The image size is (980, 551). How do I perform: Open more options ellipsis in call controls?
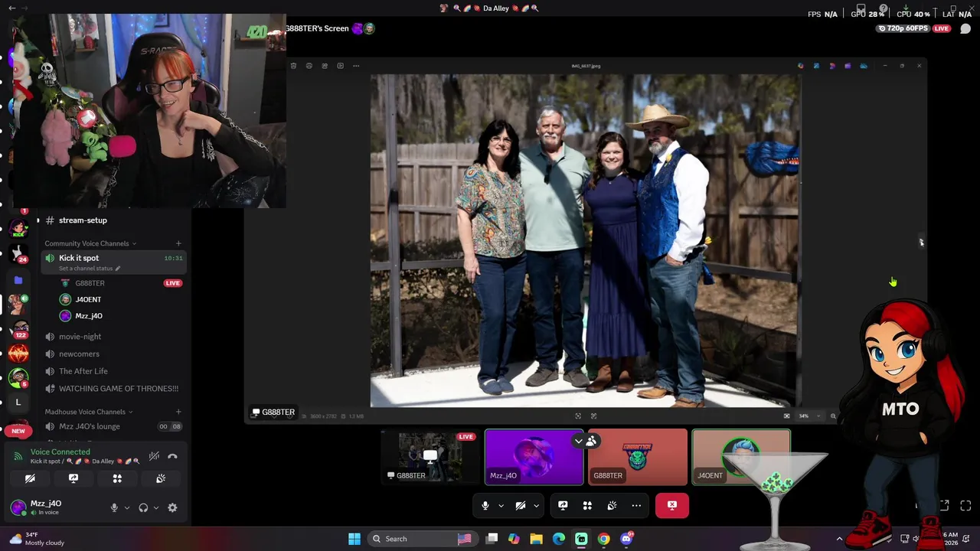click(636, 505)
